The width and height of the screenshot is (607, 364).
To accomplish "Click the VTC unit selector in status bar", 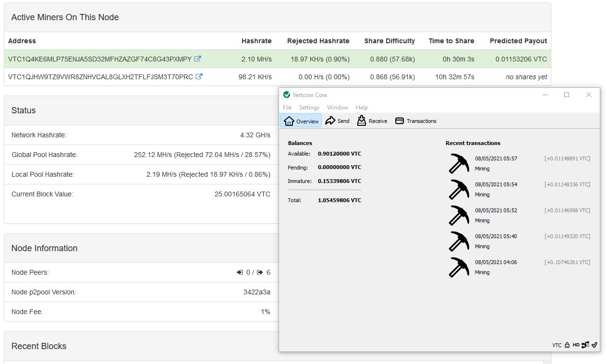I will coord(557,345).
